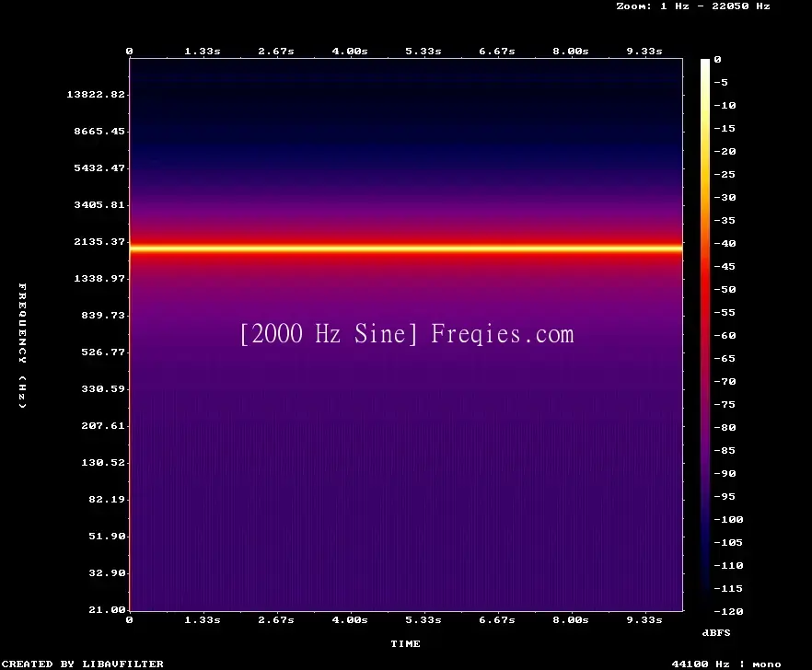The width and height of the screenshot is (812, 670).
Task: Click the 6.67s label on upper time axis
Action: tap(497, 52)
